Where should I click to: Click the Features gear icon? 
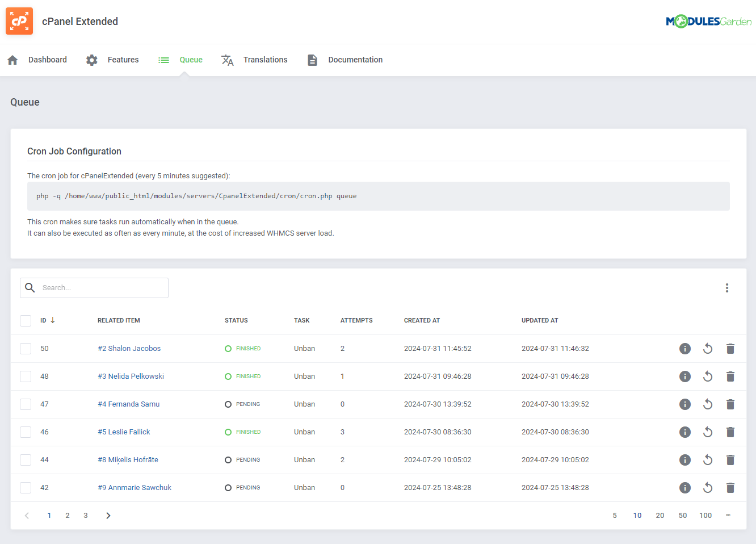point(91,60)
